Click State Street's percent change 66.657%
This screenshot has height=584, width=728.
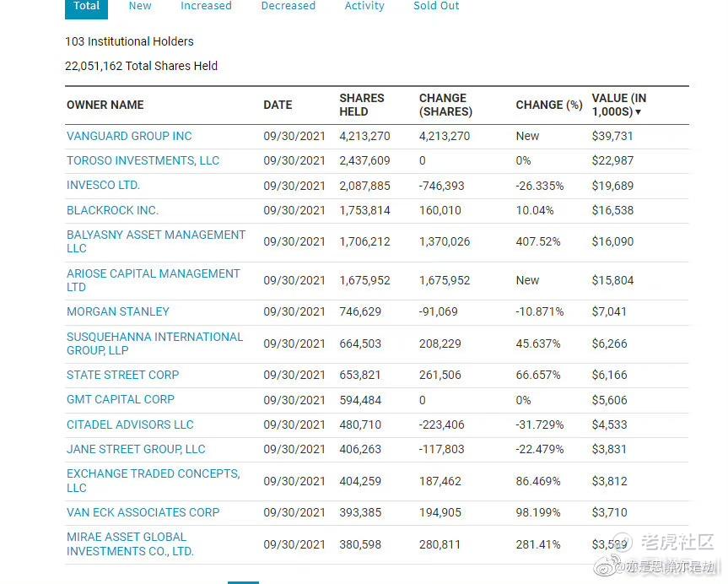click(x=538, y=375)
